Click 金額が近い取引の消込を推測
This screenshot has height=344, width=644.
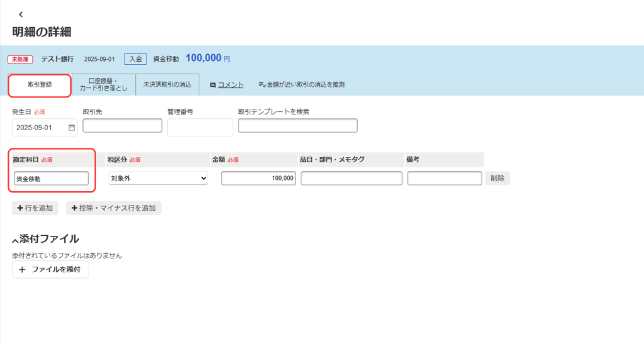tap(302, 84)
